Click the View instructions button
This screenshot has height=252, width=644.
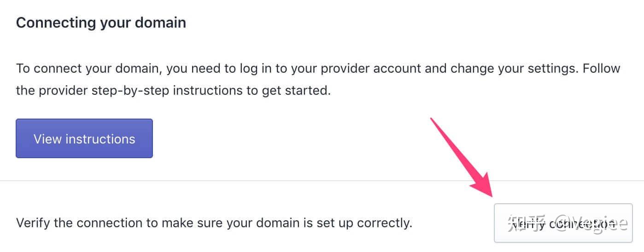(84, 138)
